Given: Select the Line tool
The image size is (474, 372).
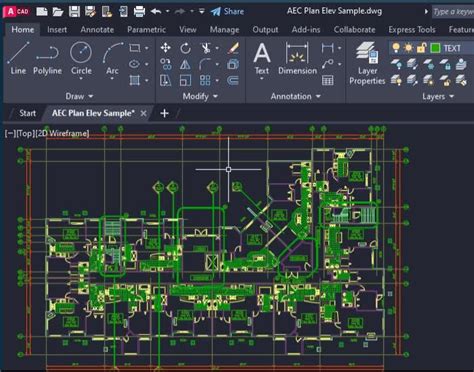Looking at the screenshot, I should tap(18, 58).
